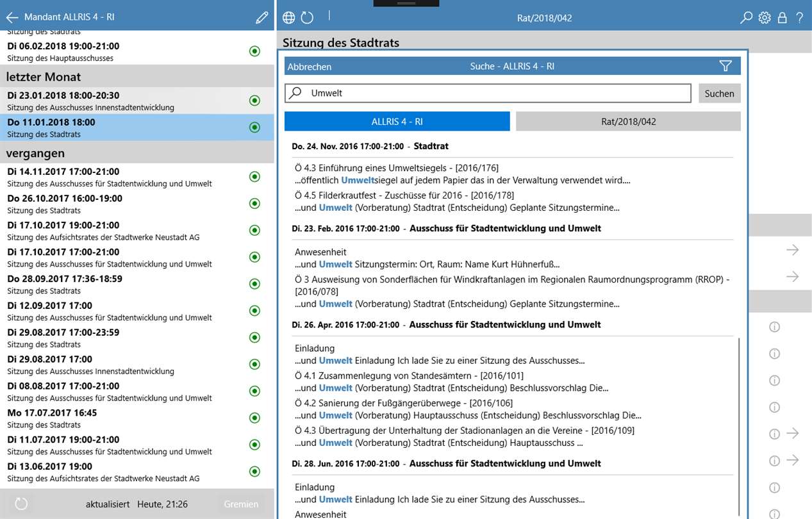Click the green status icon for Do 28.09.2017
Image resolution: width=812 pixels, height=519 pixels.
[254, 284]
